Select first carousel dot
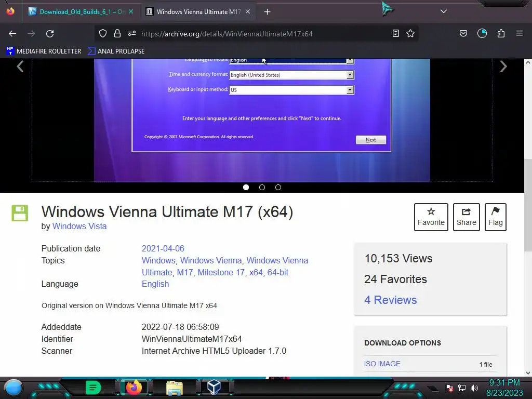This screenshot has height=399, width=532. pyautogui.click(x=246, y=187)
